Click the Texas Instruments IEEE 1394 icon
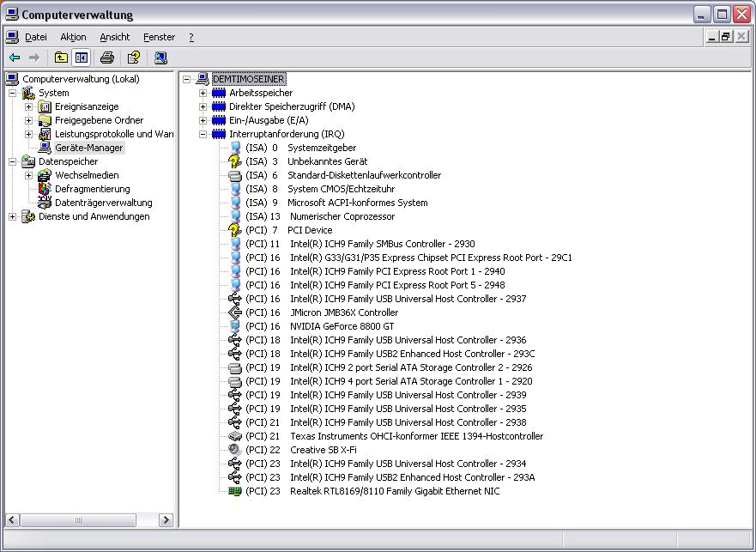Image resolution: width=756 pixels, height=552 pixels. (x=235, y=436)
